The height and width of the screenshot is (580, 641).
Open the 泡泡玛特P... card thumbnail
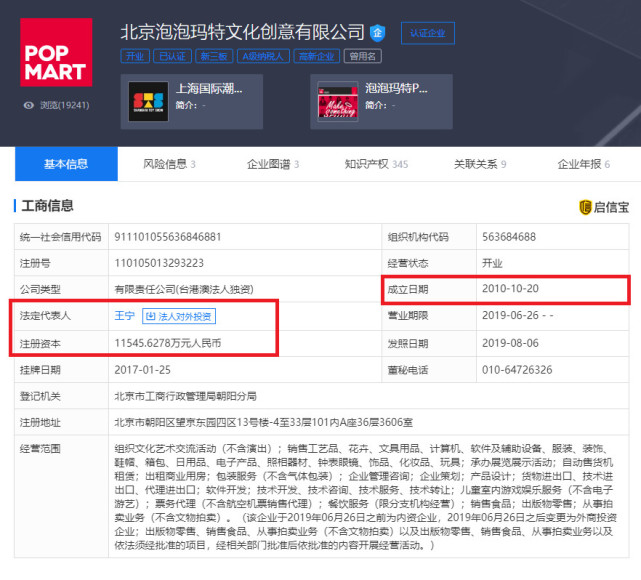click(338, 102)
